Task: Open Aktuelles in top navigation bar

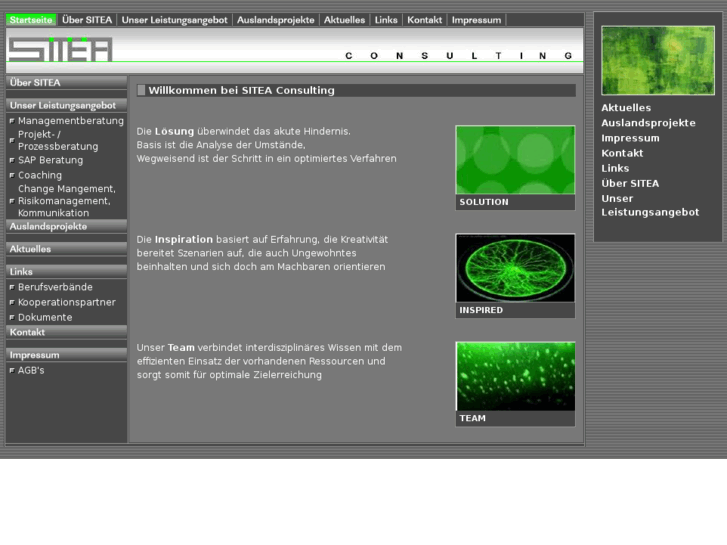Action: 344,20
